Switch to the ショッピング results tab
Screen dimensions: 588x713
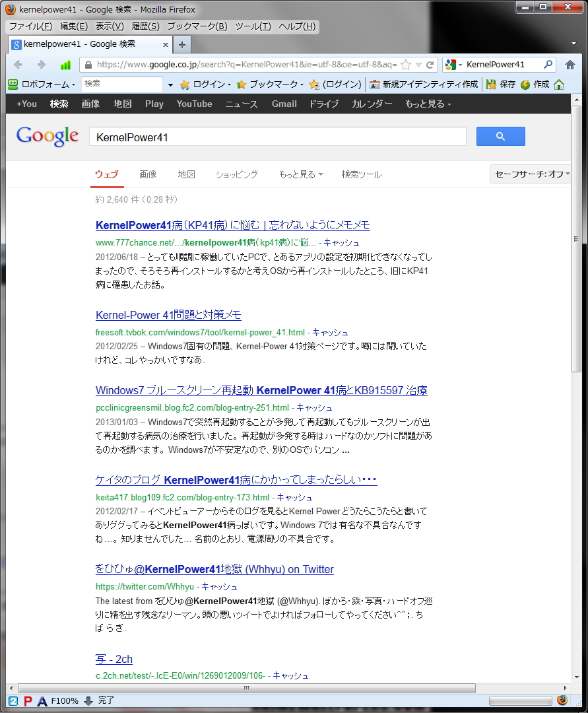coord(237,174)
